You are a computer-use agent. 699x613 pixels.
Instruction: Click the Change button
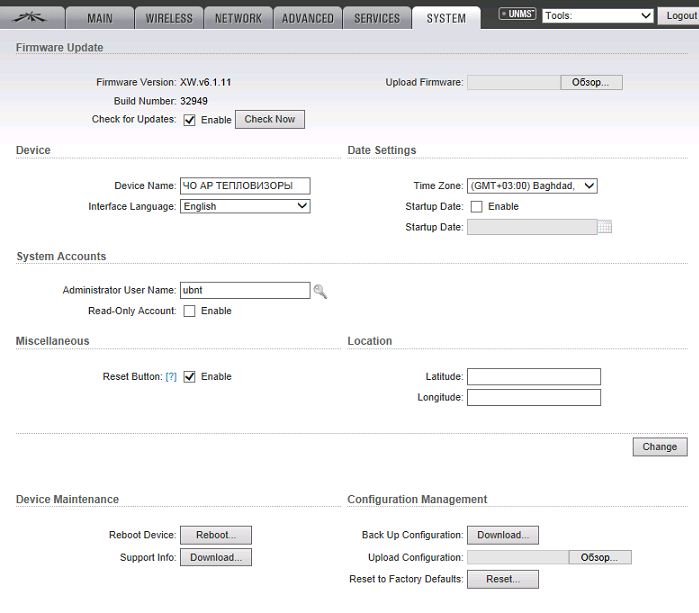point(659,447)
